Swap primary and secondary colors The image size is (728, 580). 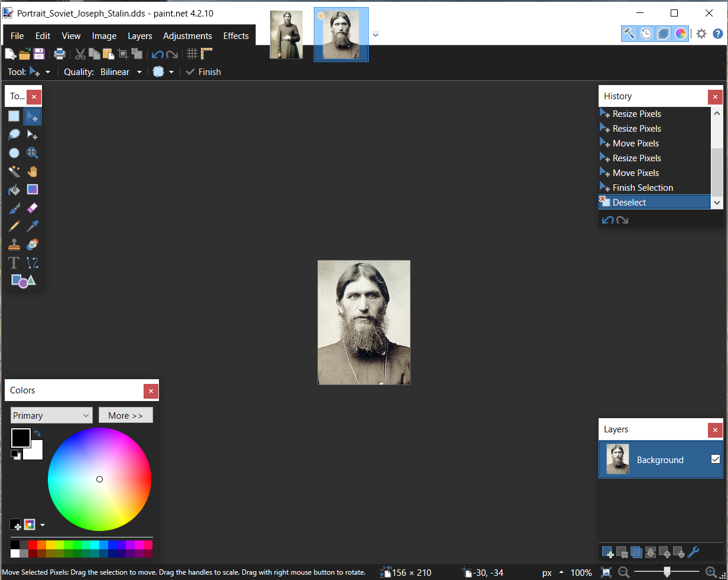tap(38, 434)
